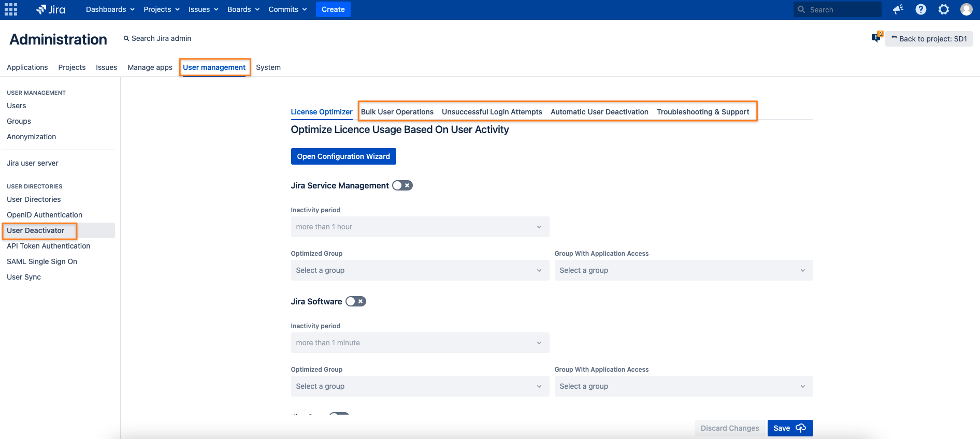Screen dimensions: 980x439
Task: Open the settings gear icon
Action: point(944,9)
